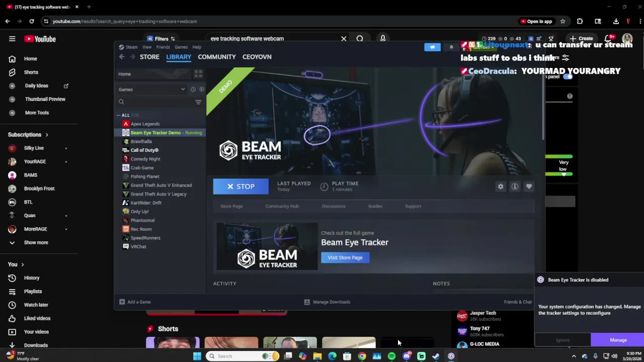The width and height of the screenshot is (644, 362).
Task: Clear the YouTube search box with X
Action: [344, 38]
